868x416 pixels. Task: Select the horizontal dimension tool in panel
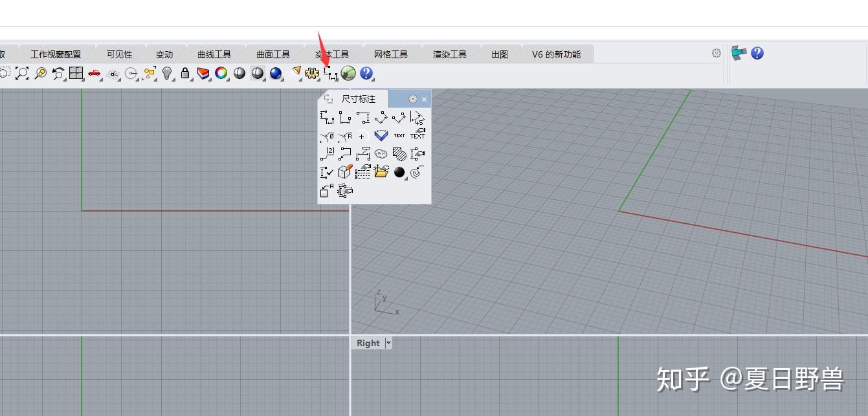tap(345, 118)
